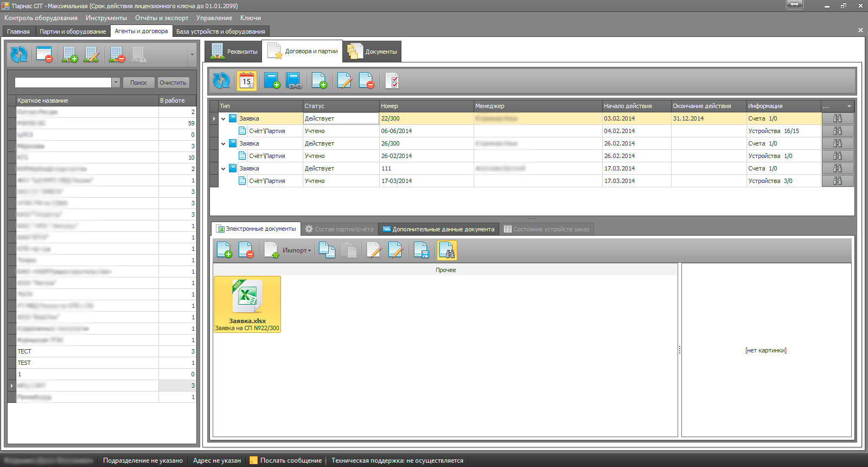Open the Импорт dropdown menu
The width and height of the screenshot is (868, 467).
coord(297,250)
